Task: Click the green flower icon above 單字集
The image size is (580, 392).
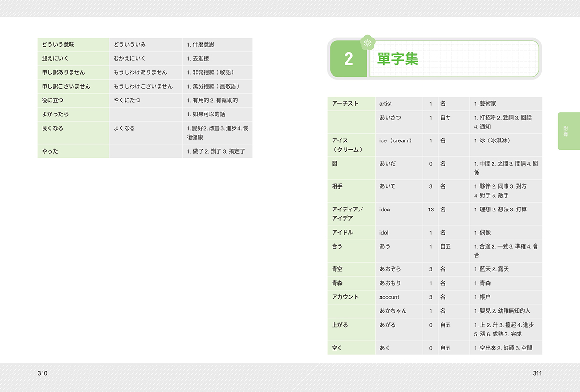Action: click(368, 43)
